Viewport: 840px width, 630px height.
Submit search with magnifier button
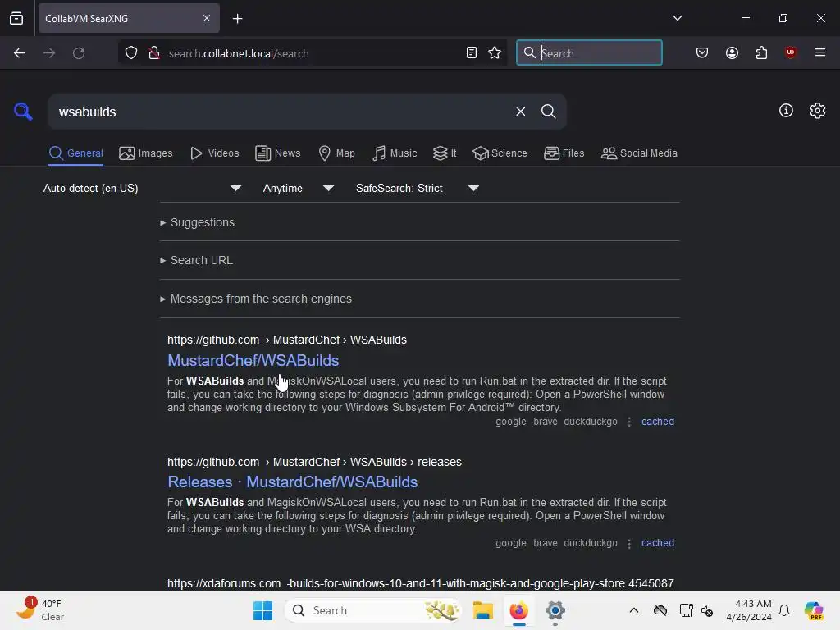(x=549, y=112)
